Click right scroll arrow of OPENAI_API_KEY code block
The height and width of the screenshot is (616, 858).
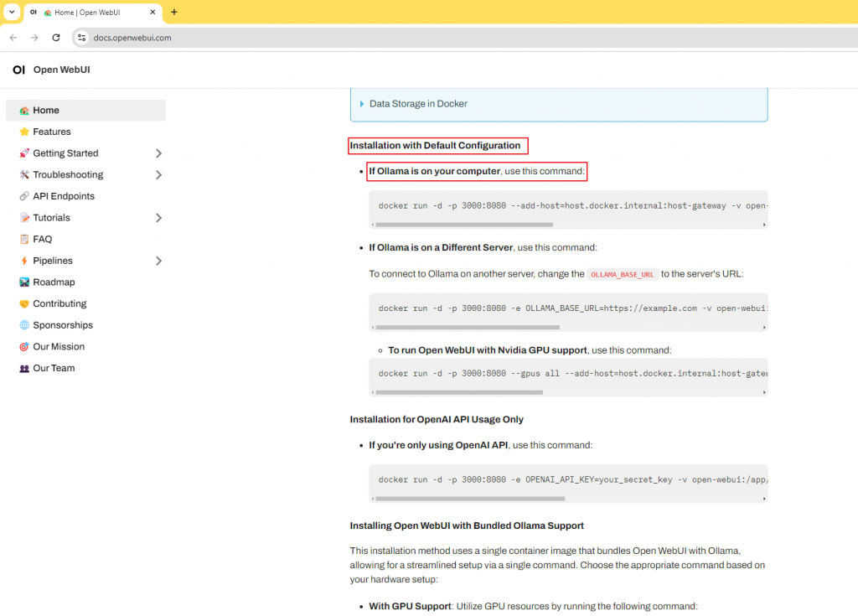(764, 499)
